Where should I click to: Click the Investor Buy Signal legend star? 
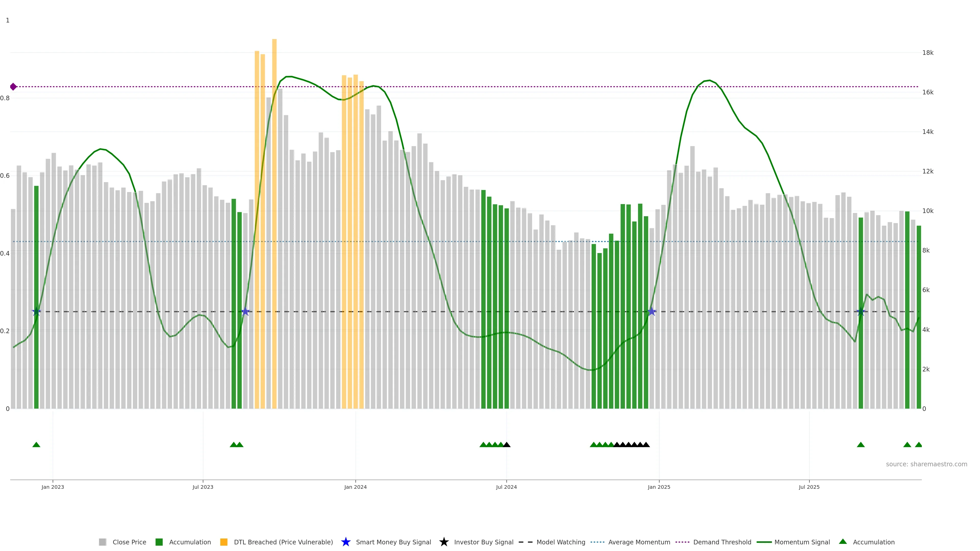444,542
